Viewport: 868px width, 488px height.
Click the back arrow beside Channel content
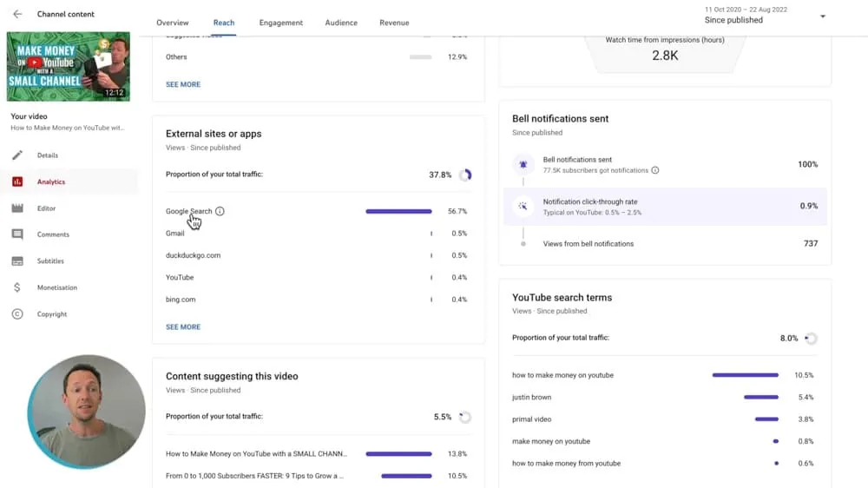pos(17,15)
